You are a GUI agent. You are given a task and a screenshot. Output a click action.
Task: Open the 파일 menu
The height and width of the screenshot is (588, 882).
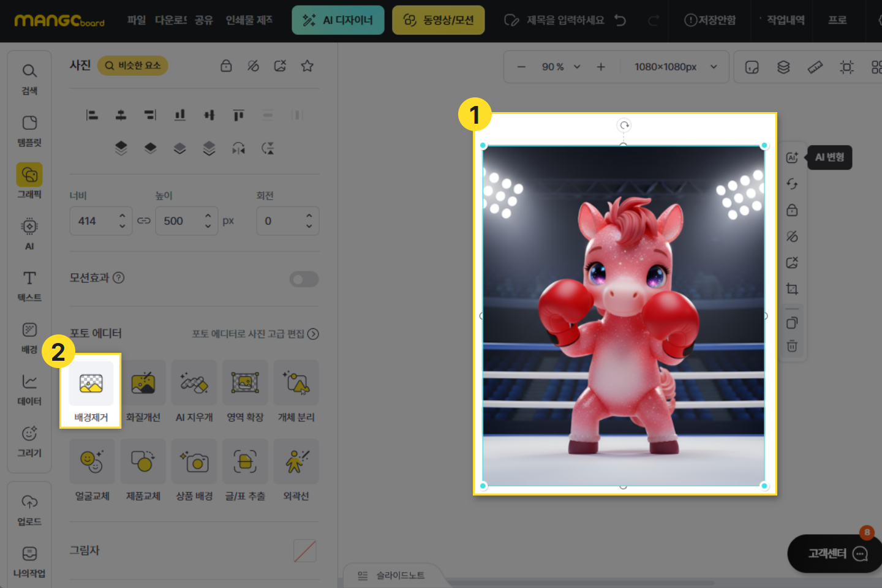pos(136,20)
